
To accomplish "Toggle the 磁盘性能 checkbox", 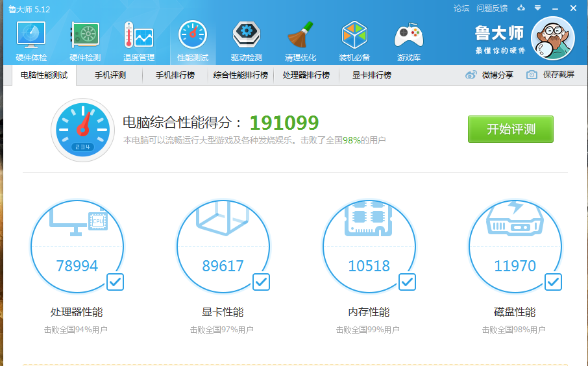I will click(553, 282).
